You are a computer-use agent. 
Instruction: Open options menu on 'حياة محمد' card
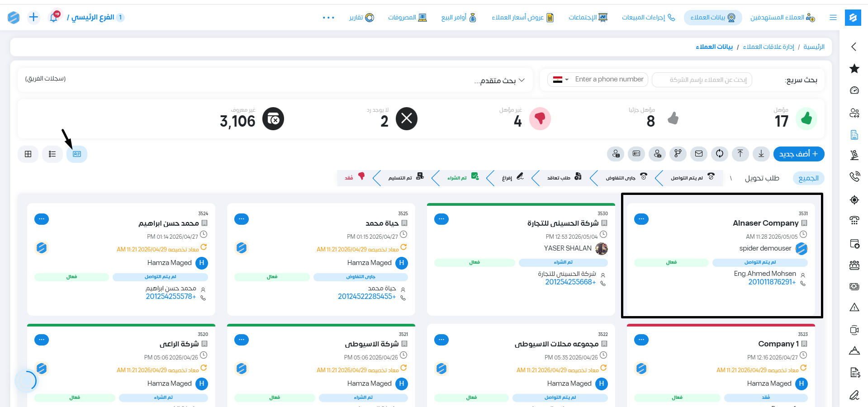241,219
